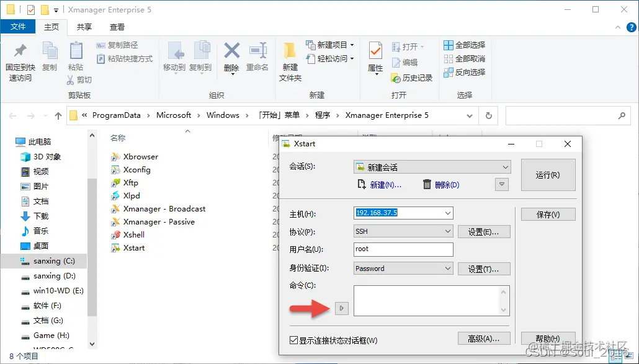Click Select none (全部取消)

[x=465, y=59]
